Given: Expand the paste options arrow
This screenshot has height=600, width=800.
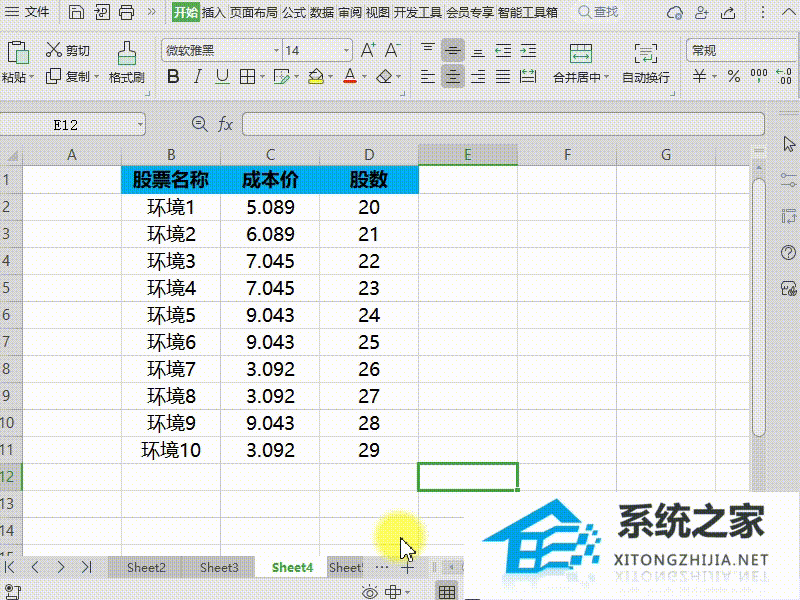Looking at the screenshot, I should pyautogui.click(x=31, y=78).
